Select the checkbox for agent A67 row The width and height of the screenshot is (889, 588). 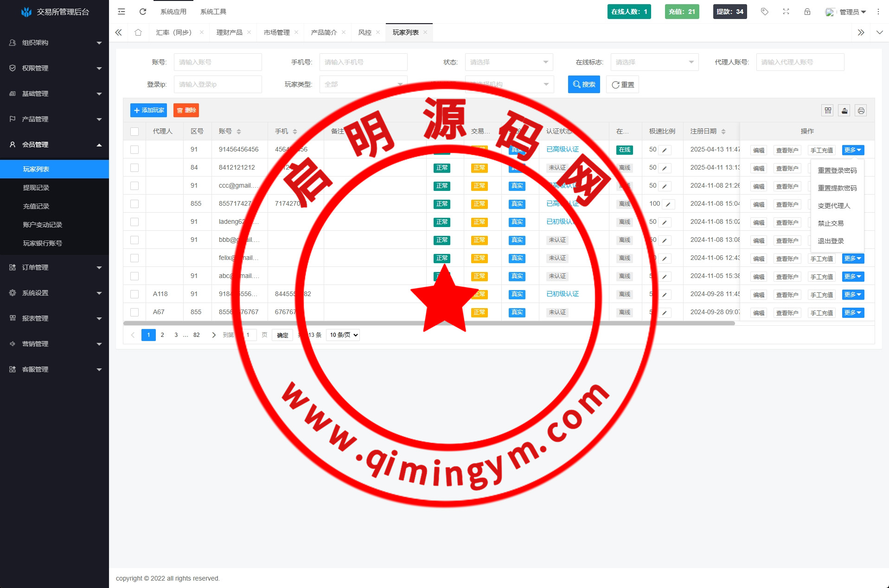pos(134,312)
